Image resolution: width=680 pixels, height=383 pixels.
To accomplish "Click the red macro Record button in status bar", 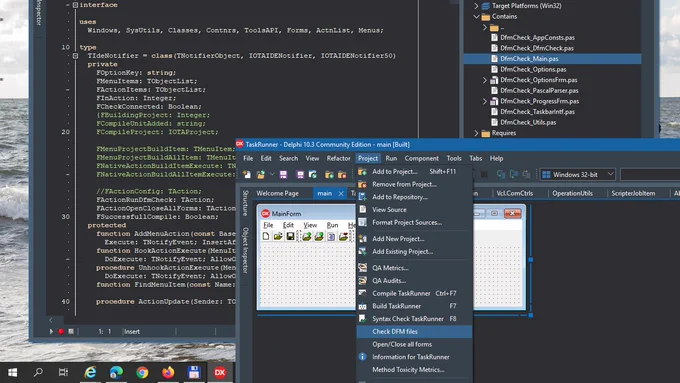I will [x=61, y=331].
